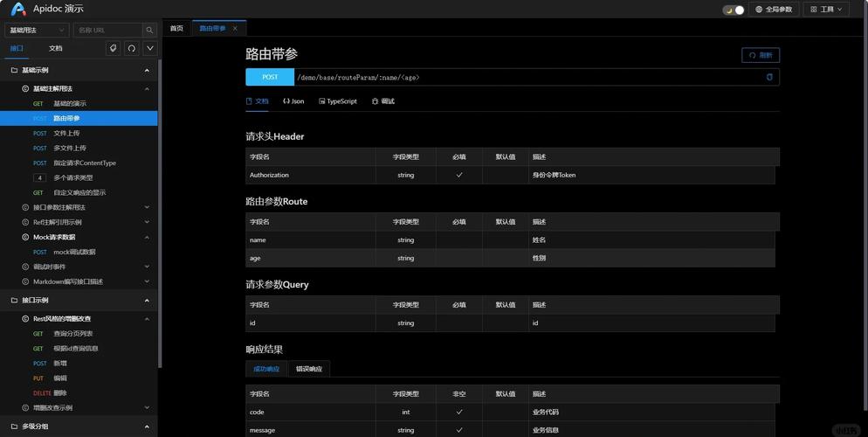This screenshot has width=868, height=437.
Task: Open the 基础用法 select box
Action: point(37,30)
